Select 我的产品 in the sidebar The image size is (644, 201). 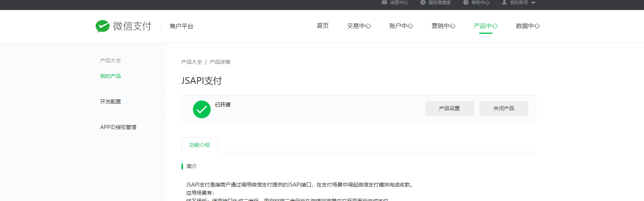(110, 76)
